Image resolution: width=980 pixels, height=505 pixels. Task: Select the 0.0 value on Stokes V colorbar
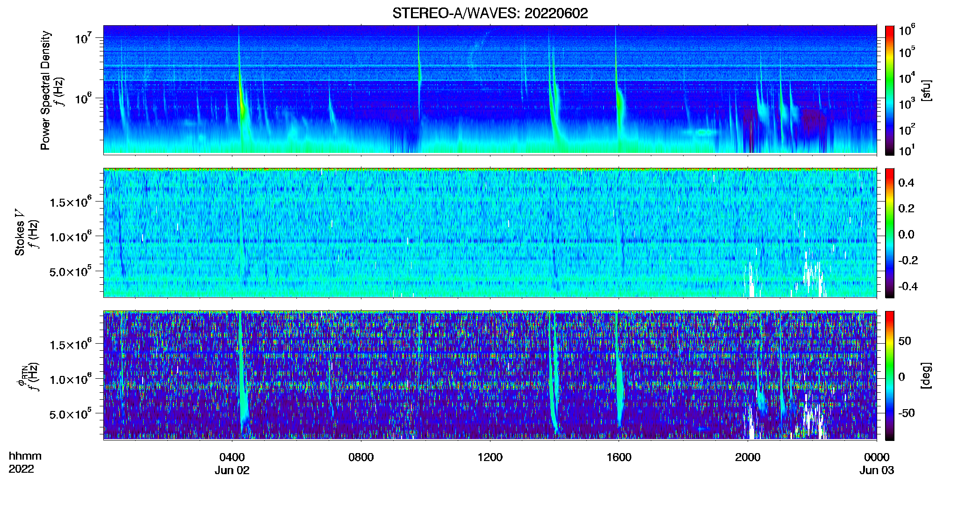(x=906, y=234)
